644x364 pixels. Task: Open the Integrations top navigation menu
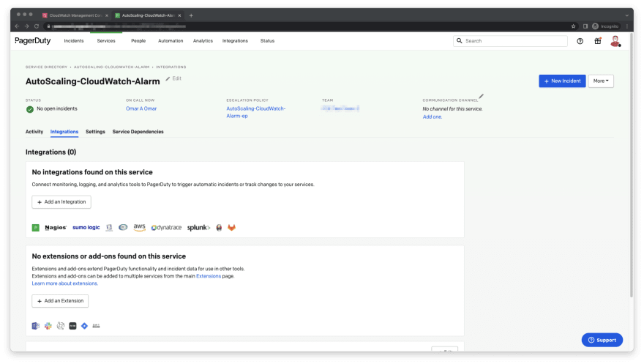(x=235, y=41)
